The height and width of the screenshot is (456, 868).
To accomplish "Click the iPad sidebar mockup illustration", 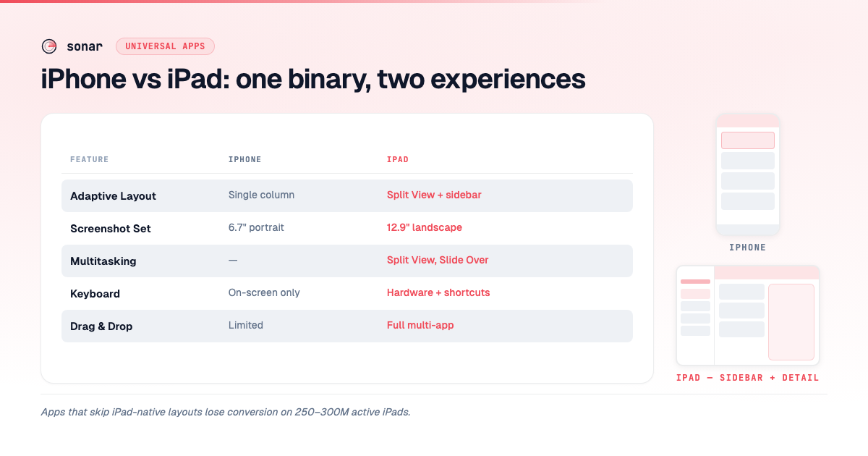I will (x=748, y=316).
